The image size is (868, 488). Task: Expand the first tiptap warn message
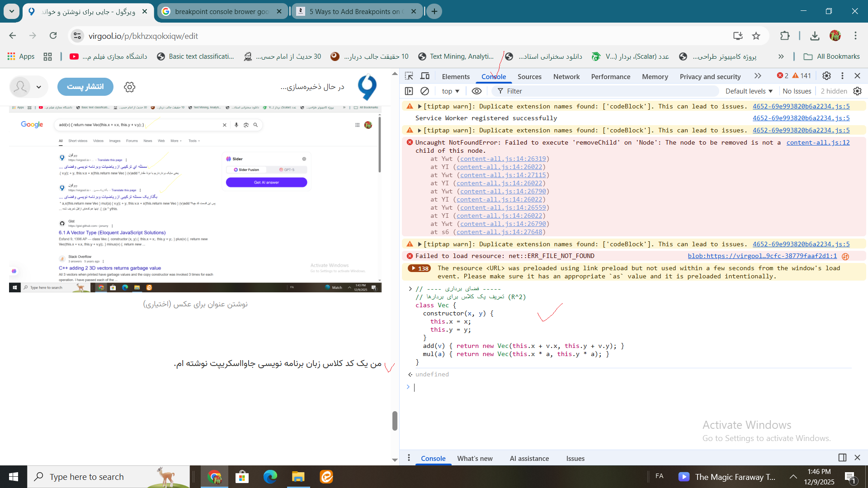pyautogui.click(x=420, y=107)
